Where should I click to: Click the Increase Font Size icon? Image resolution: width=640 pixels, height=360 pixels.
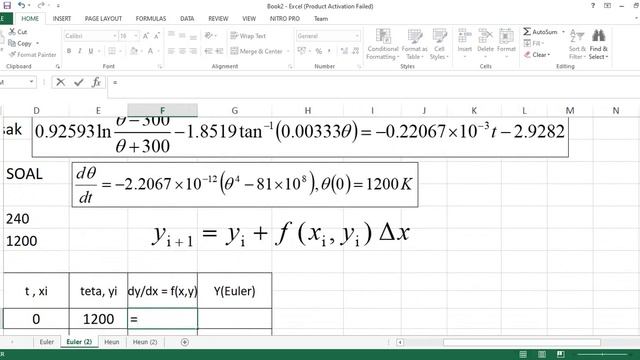[146, 36]
